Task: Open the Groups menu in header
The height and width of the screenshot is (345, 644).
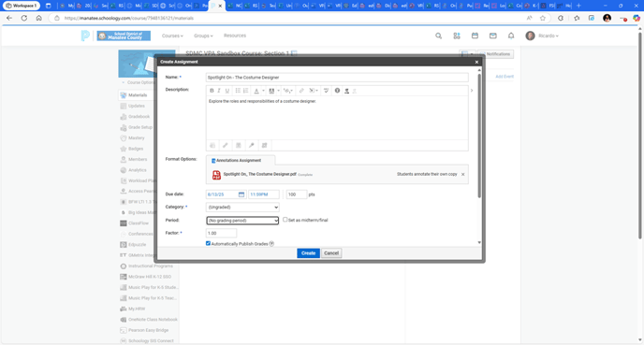Action: click(203, 36)
